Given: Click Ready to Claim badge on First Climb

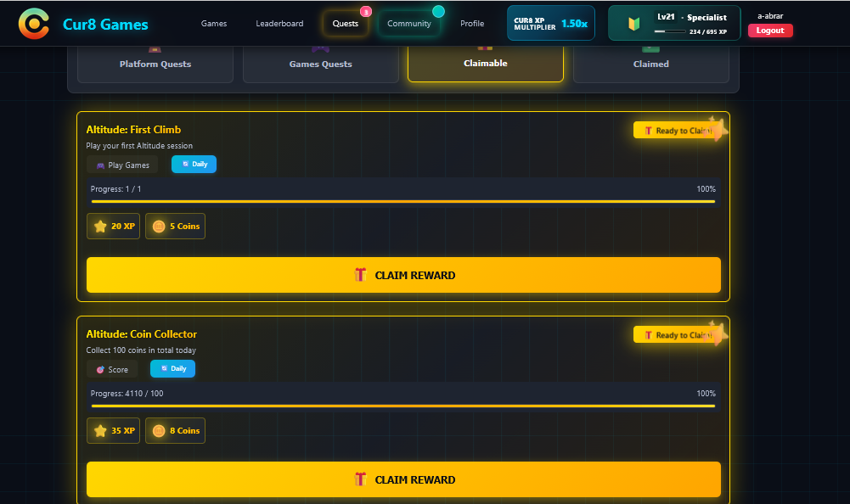Looking at the screenshot, I should tap(678, 130).
